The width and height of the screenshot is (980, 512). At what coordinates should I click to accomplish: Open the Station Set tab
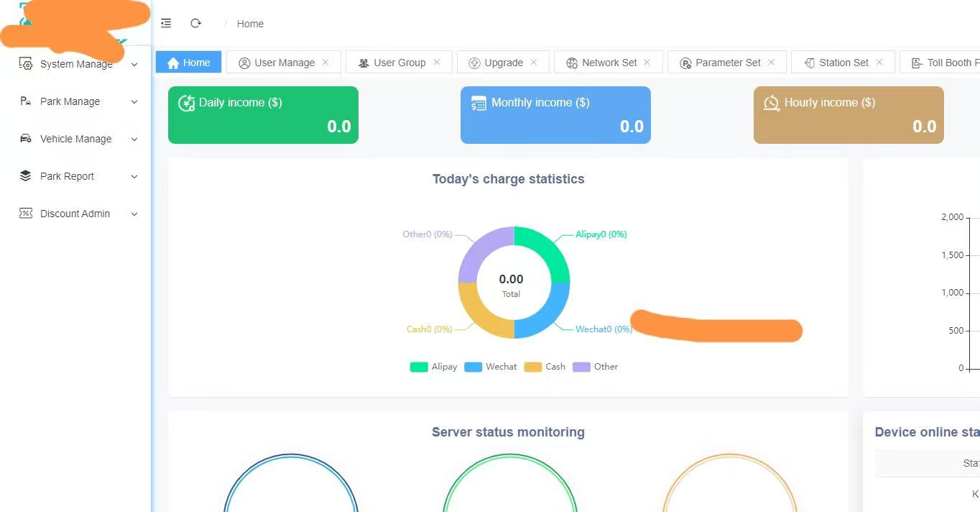click(x=843, y=63)
